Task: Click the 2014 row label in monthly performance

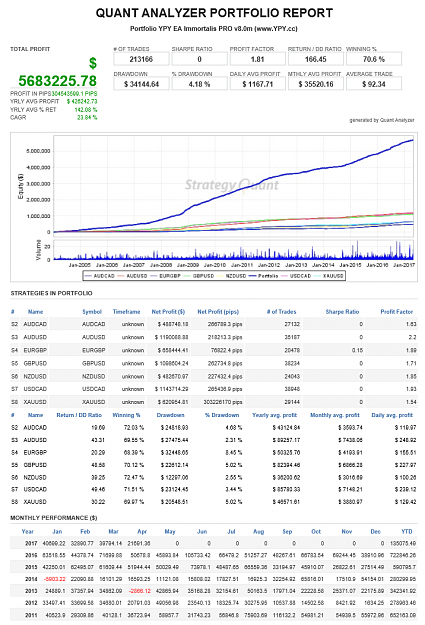Action: click(31, 579)
